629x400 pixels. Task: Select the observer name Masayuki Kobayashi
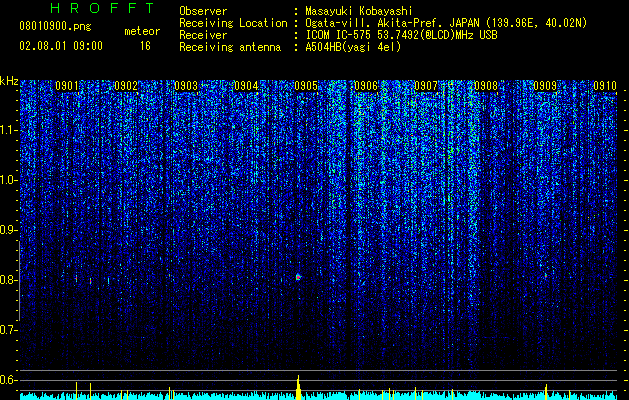pyautogui.click(x=358, y=11)
